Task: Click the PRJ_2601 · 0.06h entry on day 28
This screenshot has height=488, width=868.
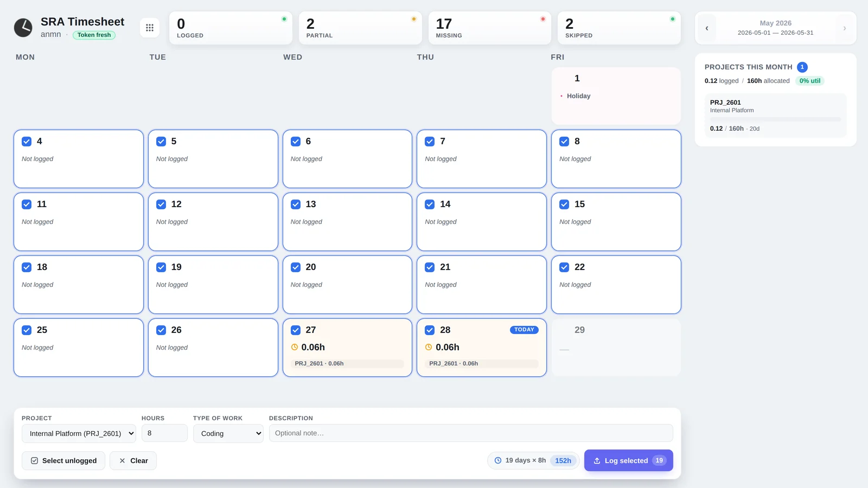Action: tap(482, 363)
